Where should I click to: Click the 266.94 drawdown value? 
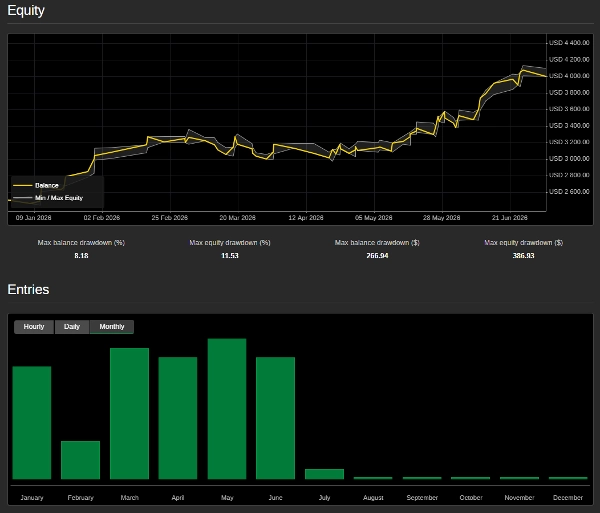[377, 256]
